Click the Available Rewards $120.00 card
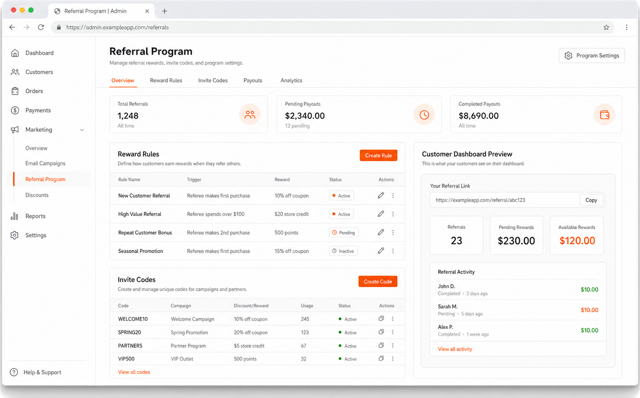Screen dimensions: 640x398 point(577,236)
